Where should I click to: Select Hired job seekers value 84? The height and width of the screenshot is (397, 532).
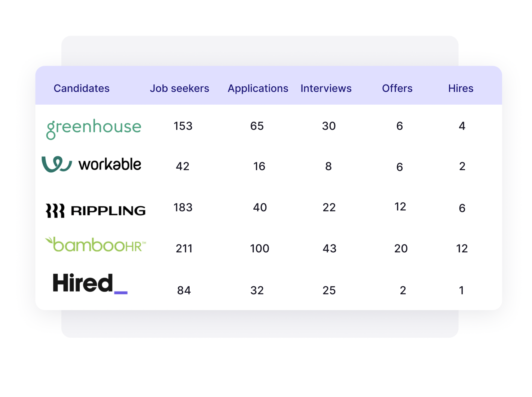(184, 290)
